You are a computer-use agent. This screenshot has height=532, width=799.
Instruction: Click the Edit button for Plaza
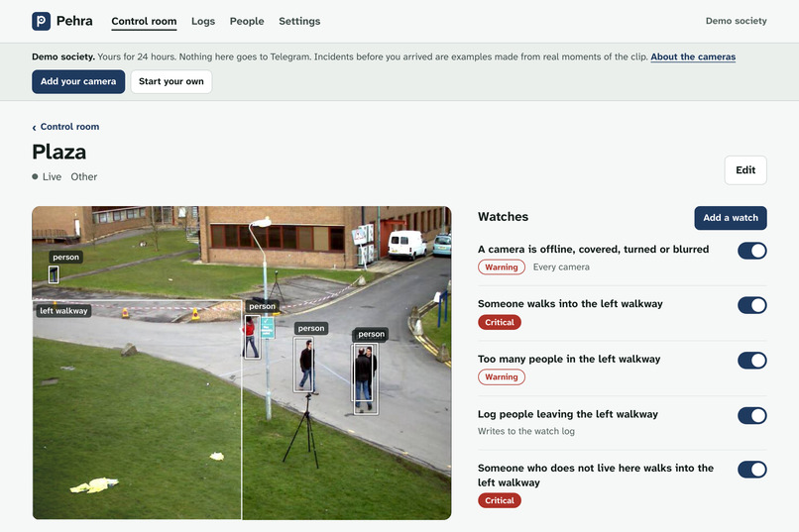[745, 170]
